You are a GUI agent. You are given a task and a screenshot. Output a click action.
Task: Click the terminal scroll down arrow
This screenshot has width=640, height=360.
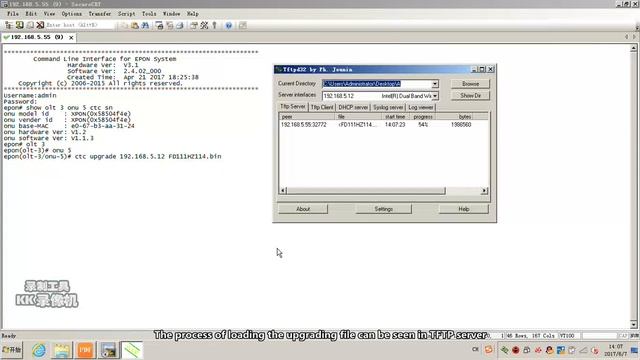coord(633,325)
